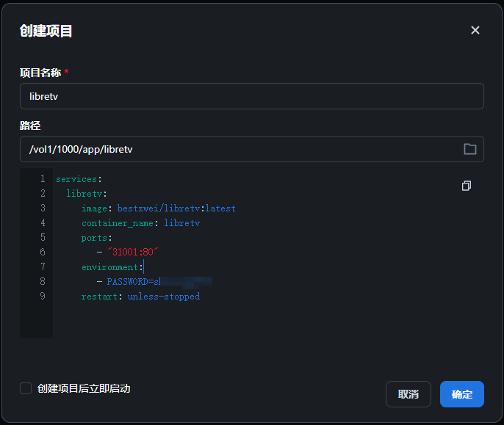
Task: Click the image bestzwei/libretv:latest line
Action: click(x=158, y=208)
